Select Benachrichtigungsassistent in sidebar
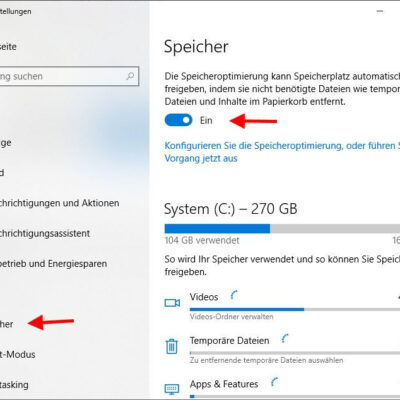Image resolution: width=400 pixels, height=400 pixels. pyautogui.click(x=45, y=233)
